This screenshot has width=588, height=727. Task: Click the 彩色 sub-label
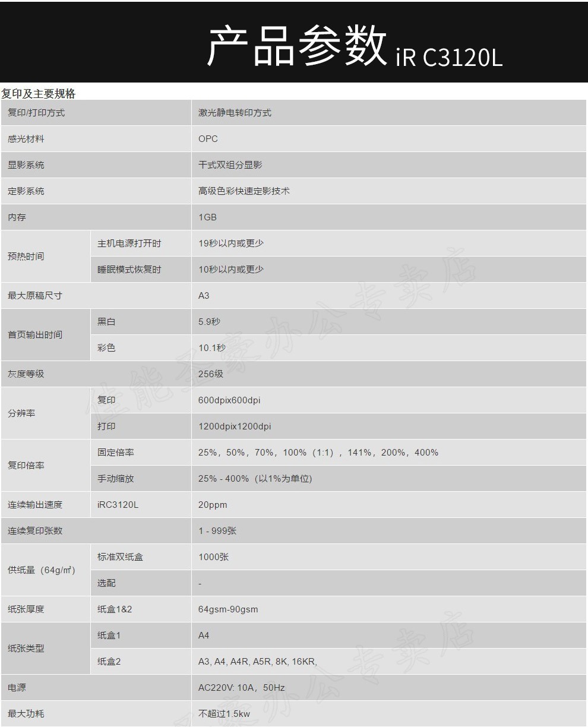[x=106, y=347]
